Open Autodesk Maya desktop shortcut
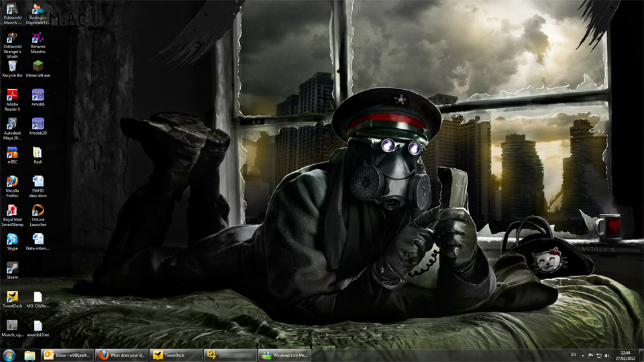 coord(12,125)
